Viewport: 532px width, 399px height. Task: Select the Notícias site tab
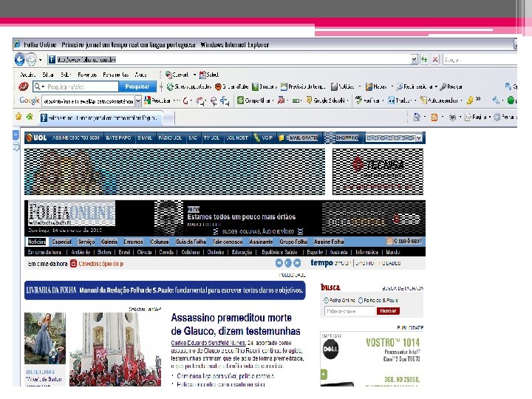[x=37, y=242]
